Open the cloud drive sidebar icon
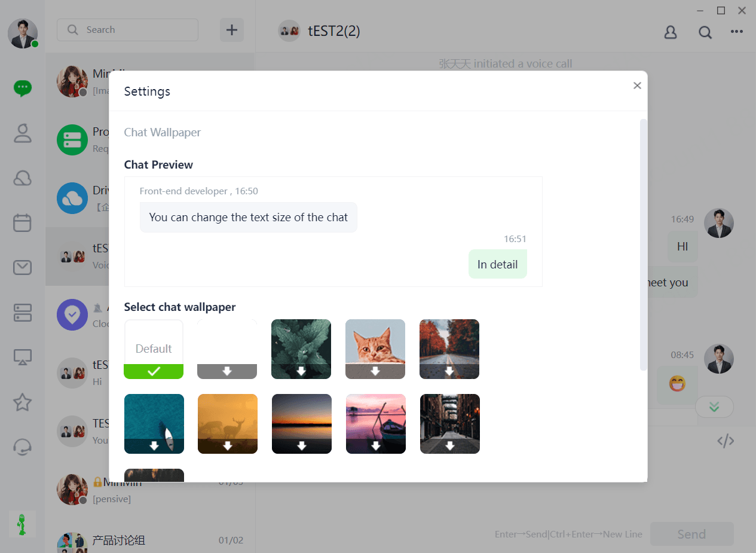 pyautogui.click(x=23, y=178)
